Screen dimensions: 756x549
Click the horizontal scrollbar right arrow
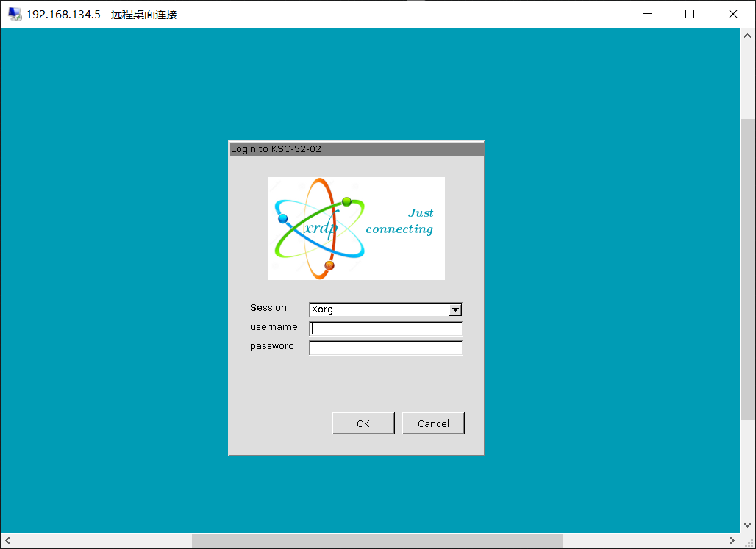[x=732, y=540]
